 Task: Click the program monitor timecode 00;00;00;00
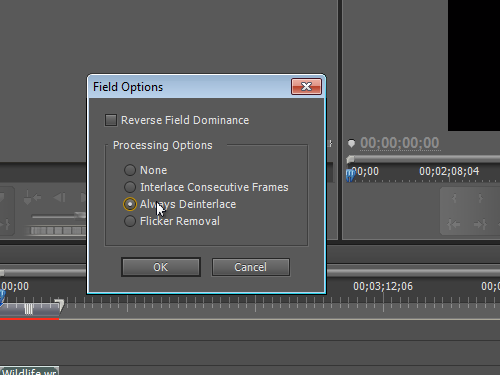tap(400, 143)
